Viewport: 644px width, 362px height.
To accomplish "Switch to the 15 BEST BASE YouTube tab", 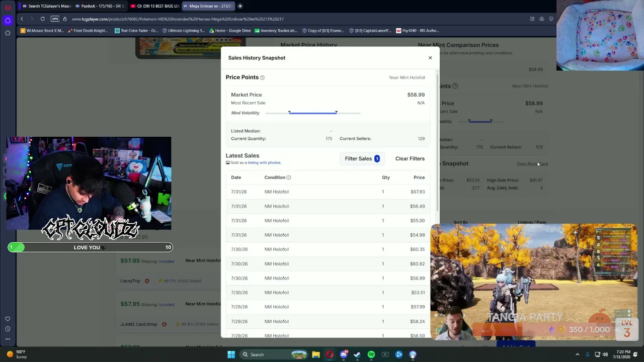I will tap(154, 6).
